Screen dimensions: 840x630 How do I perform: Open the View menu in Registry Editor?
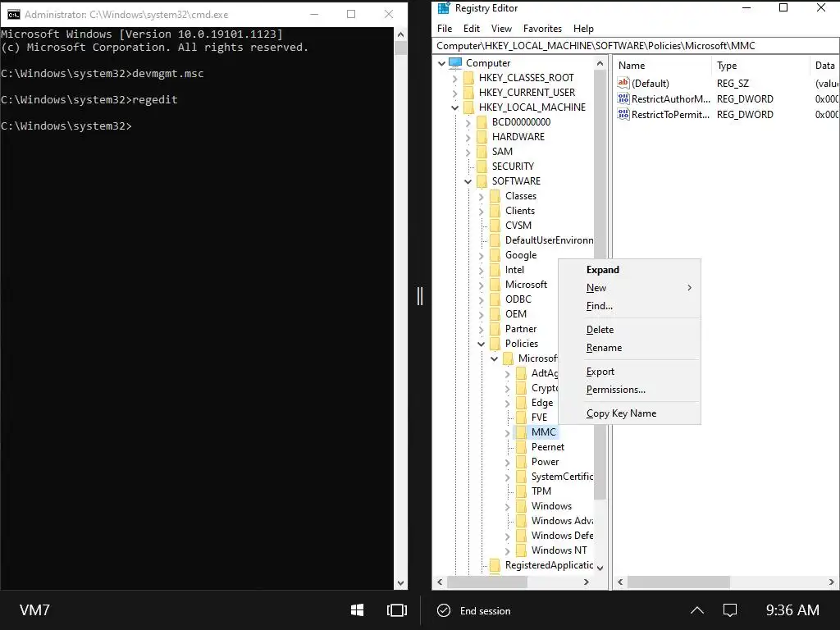pyautogui.click(x=501, y=29)
